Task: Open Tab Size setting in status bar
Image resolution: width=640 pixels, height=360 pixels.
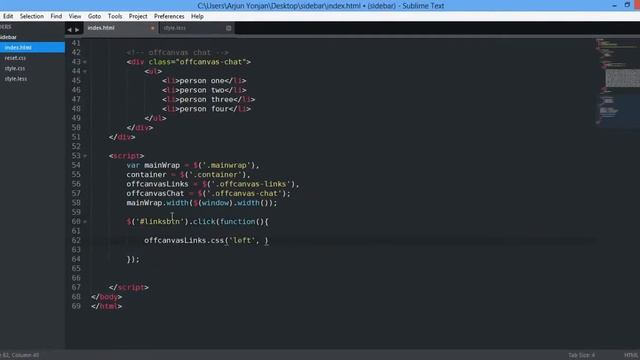Action: (581, 355)
